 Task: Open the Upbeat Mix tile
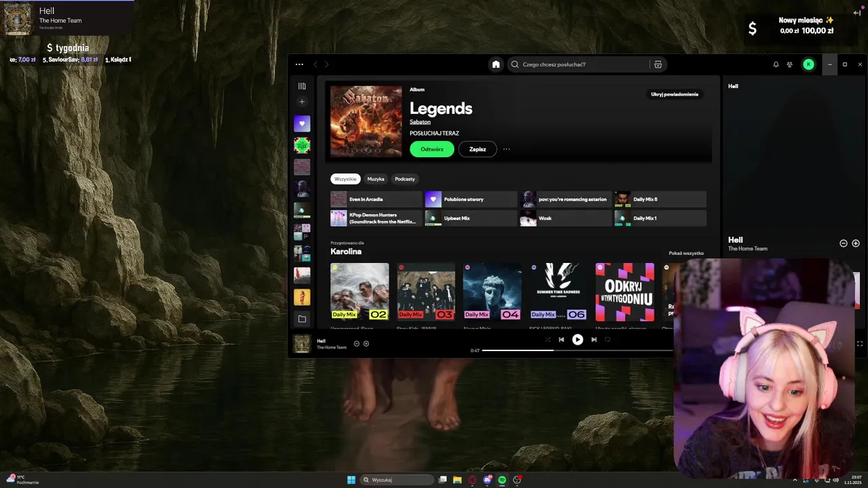point(471,218)
